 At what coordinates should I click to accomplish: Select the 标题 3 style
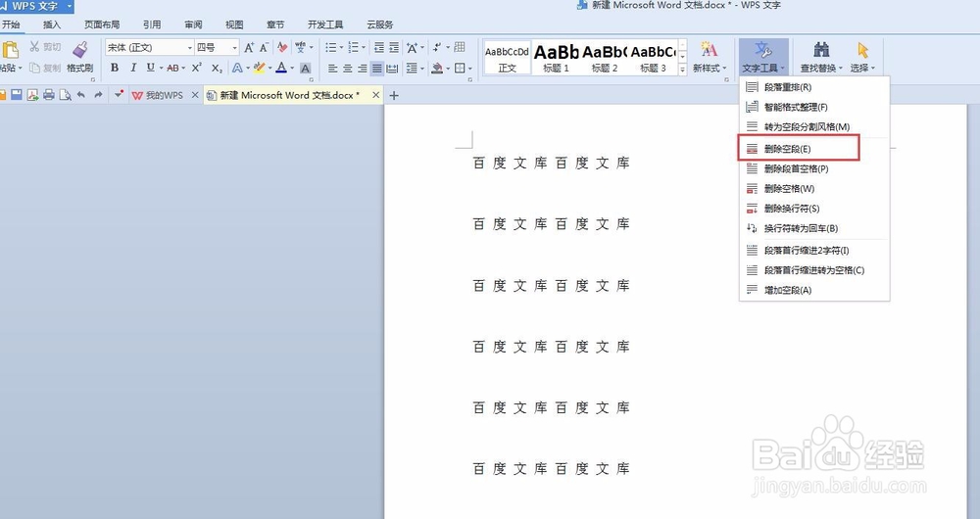click(653, 58)
